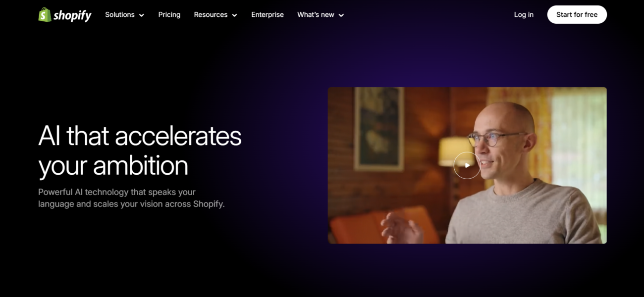Click the Log in link
The width and height of the screenshot is (644, 297).
coord(524,15)
